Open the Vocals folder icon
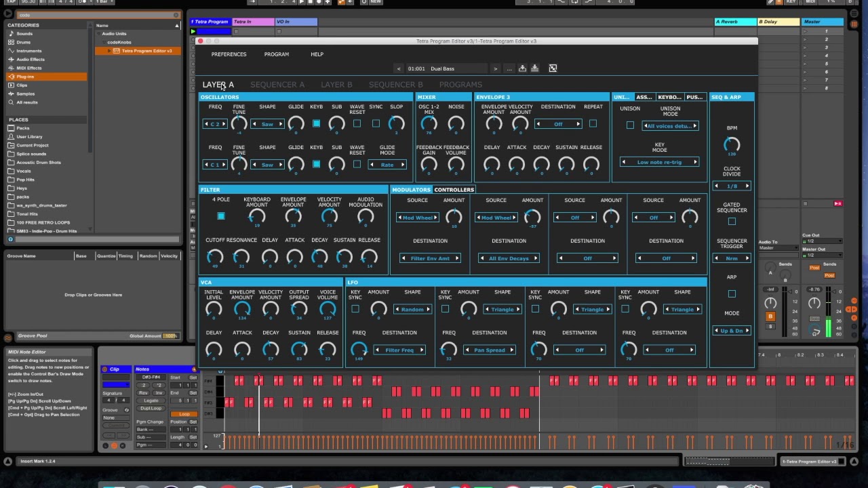The width and height of the screenshot is (868, 488). [x=11, y=171]
